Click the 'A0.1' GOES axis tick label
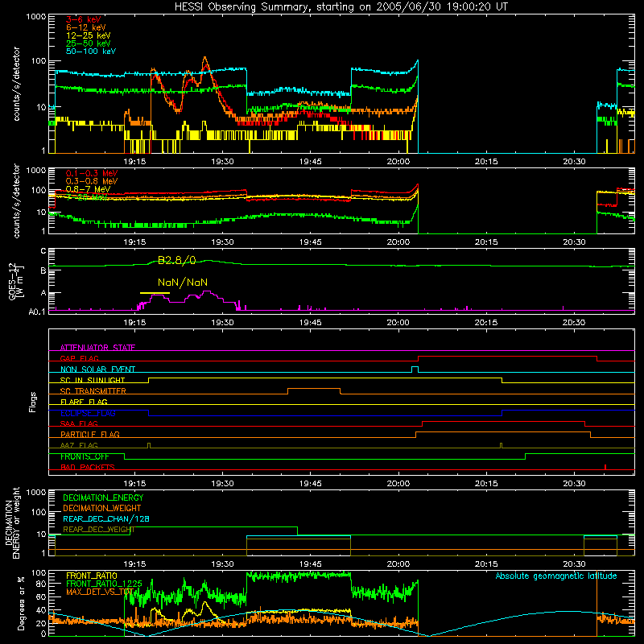 click(37, 312)
